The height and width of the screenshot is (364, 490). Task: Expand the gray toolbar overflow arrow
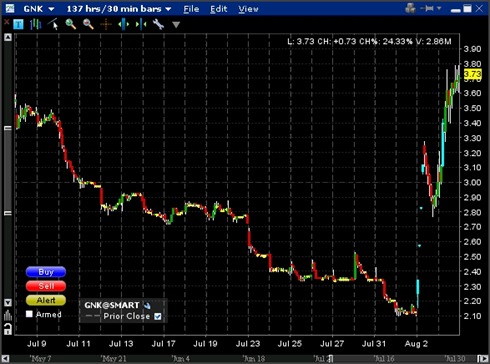tap(176, 25)
